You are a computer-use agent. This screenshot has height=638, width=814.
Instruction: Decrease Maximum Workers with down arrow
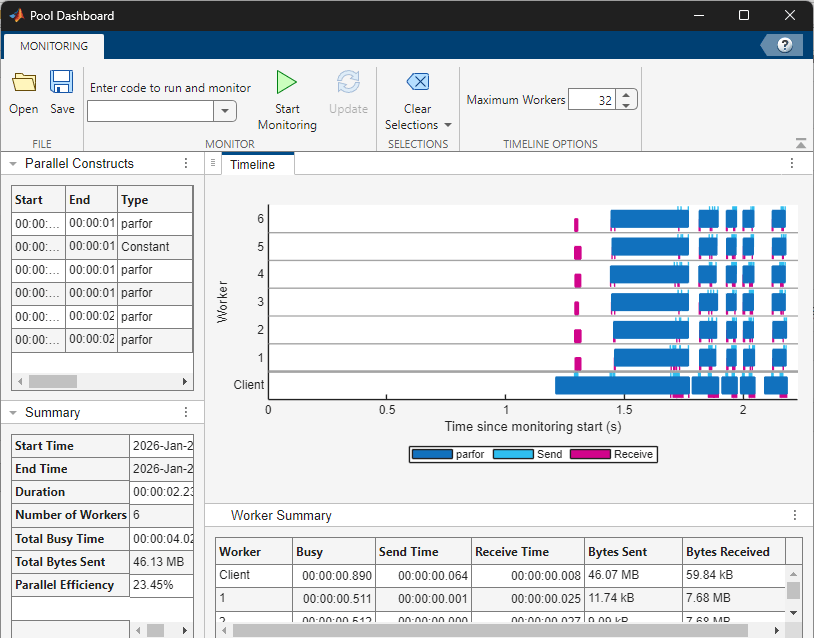[626, 105]
